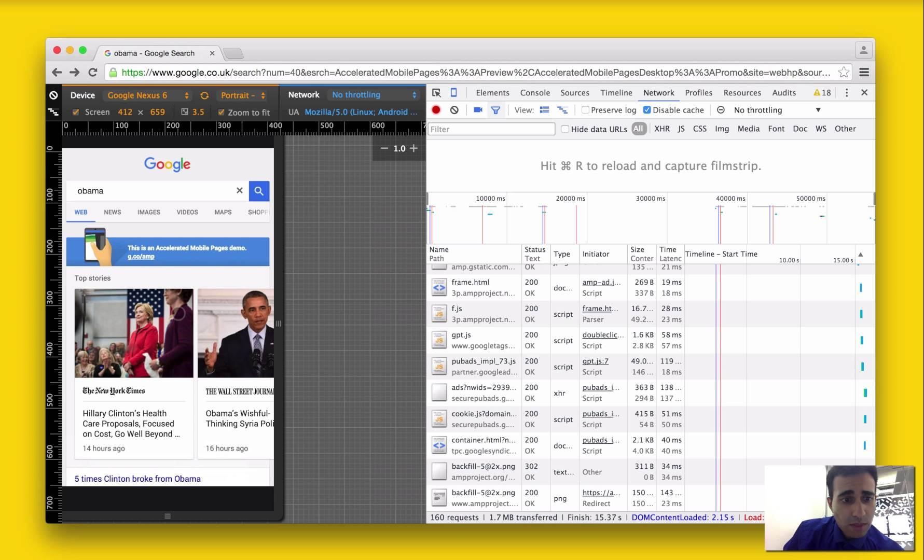Open the Profiles tab
The image size is (924, 560).
(x=698, y=93)
